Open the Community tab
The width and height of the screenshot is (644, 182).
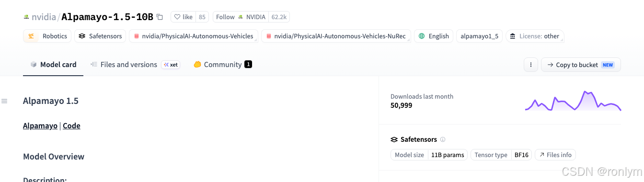point(223,65)
